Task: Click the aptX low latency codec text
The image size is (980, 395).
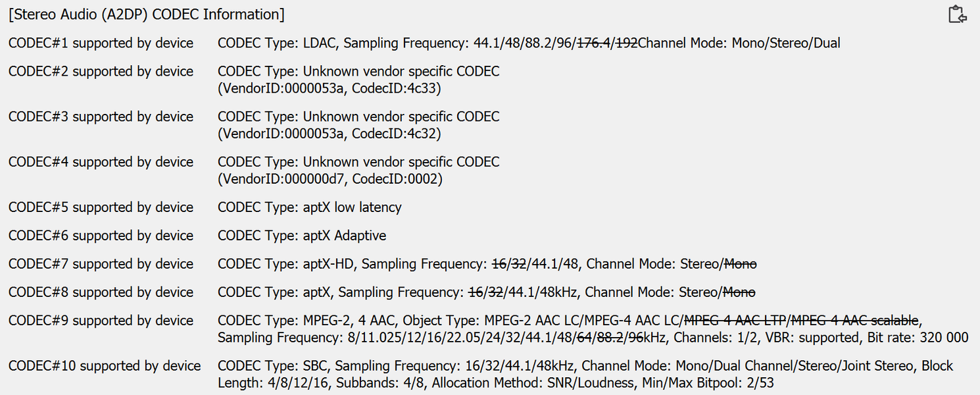Action: [309, 208]
